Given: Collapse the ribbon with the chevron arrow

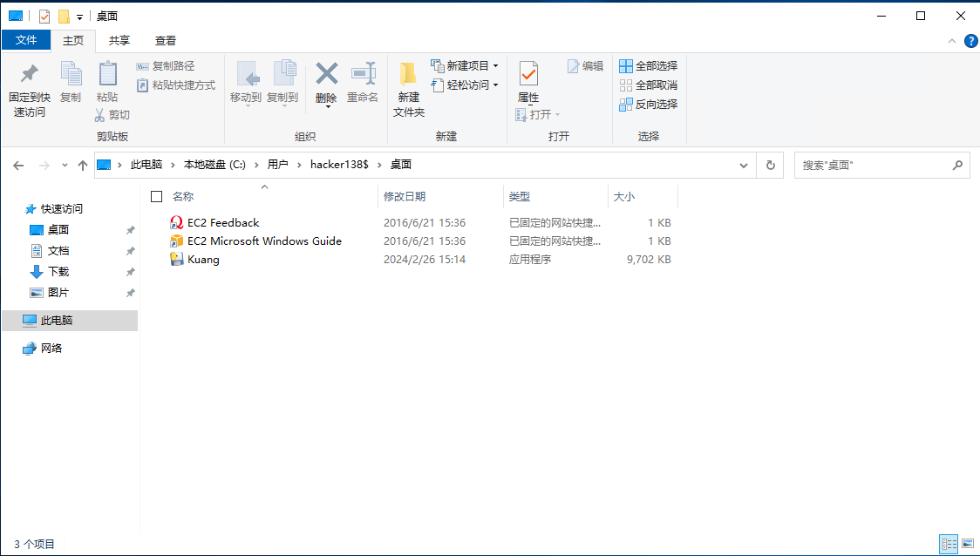Looking at the screenshot, I should tap(952, 41).
